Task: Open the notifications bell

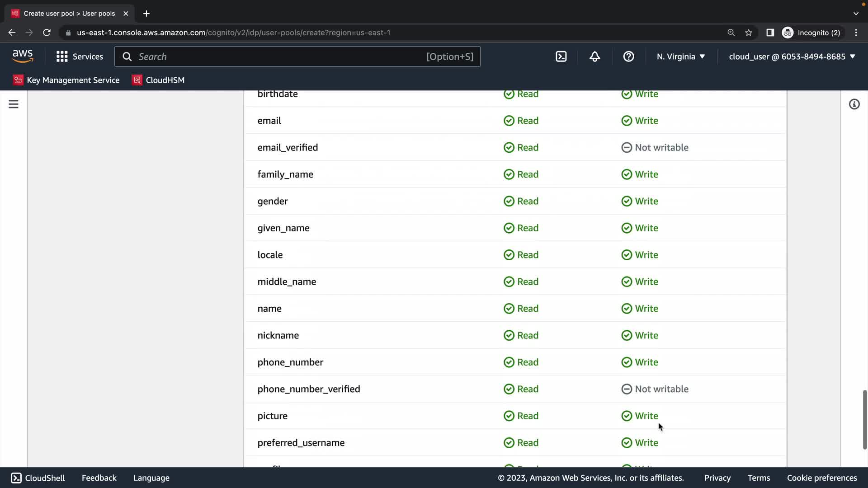Action: [x=594, y=56]
